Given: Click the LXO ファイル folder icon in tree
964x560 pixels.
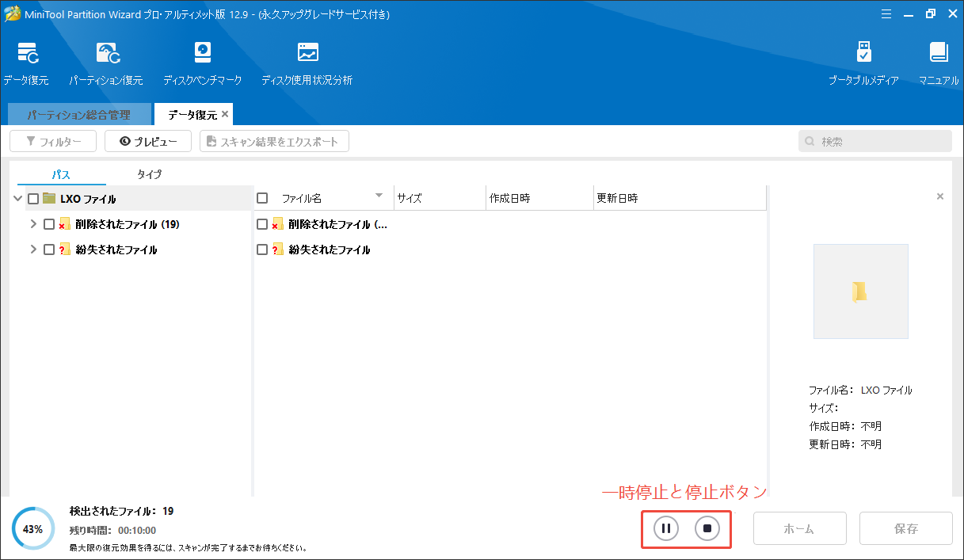Looking at the screenshot, I should click(49, 199).
